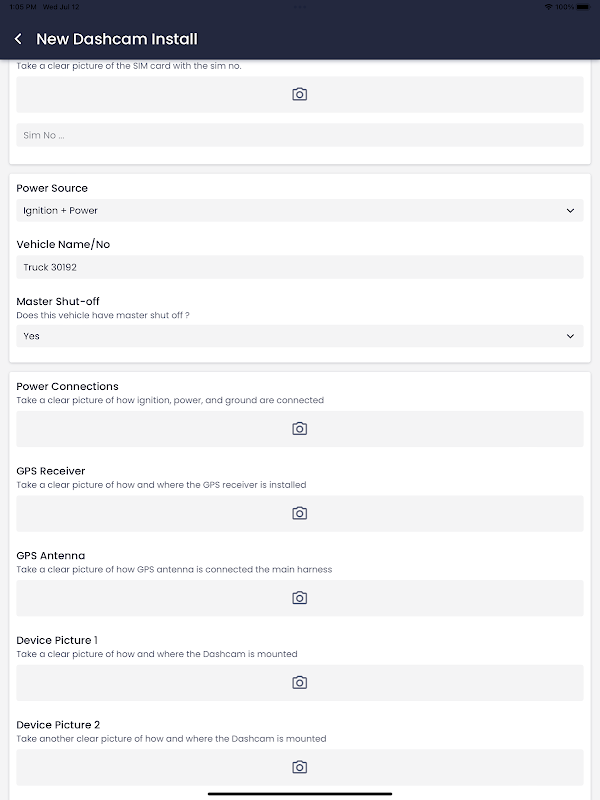
Task: Tap the GPS Antenna photo upload area
Action: pyautogui.click(x=200, y=598)
